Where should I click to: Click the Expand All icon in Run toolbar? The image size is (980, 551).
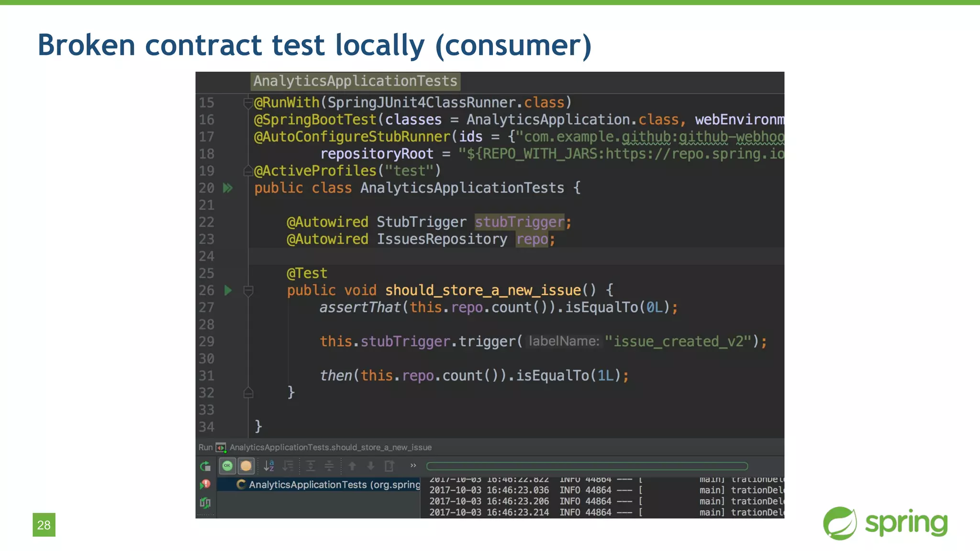(x=311, y=466)
